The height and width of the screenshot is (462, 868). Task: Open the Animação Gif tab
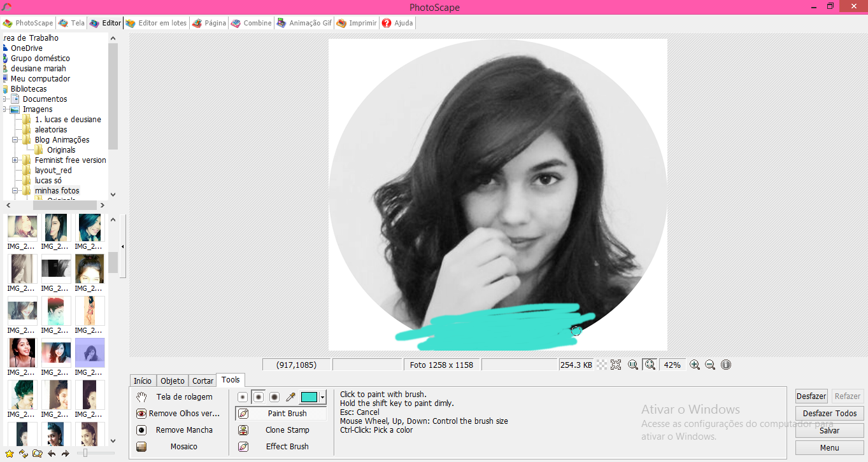[304, 23]
